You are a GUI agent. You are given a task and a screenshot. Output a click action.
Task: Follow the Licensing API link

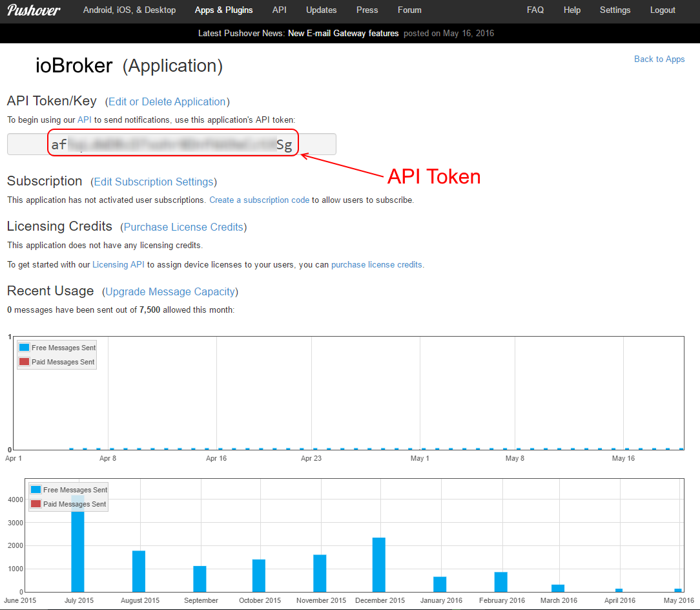(x=118, y=264)
